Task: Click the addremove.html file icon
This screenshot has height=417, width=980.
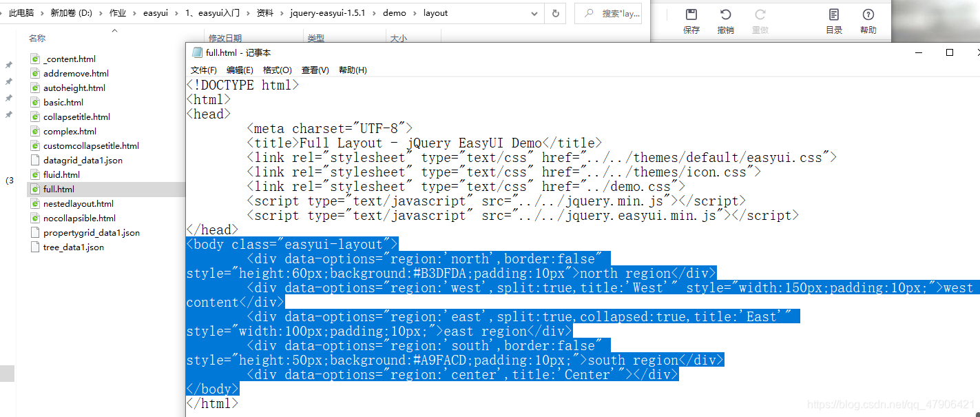Action: pos(35,73)
